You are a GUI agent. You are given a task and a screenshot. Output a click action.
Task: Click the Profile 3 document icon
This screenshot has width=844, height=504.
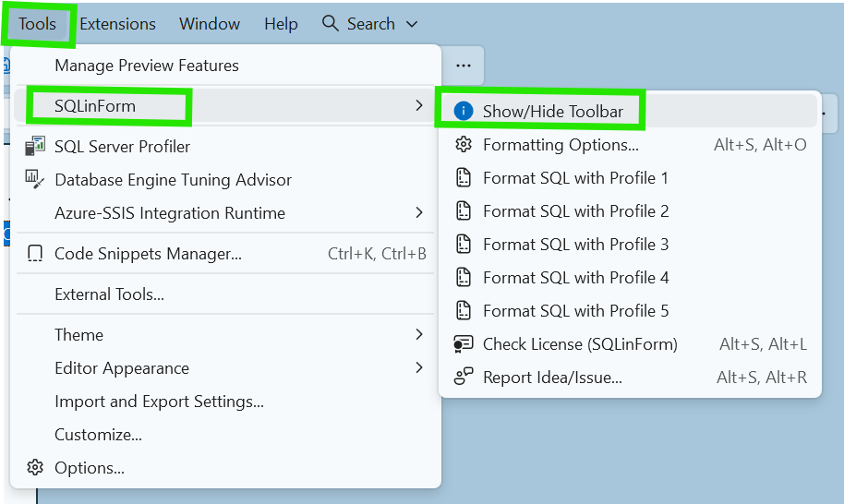[464, 245]
